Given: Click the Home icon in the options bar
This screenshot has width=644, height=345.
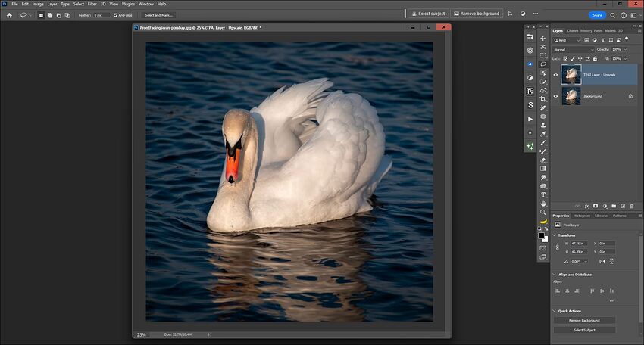Looking at the screenshot, I should (x=9, y=15).
